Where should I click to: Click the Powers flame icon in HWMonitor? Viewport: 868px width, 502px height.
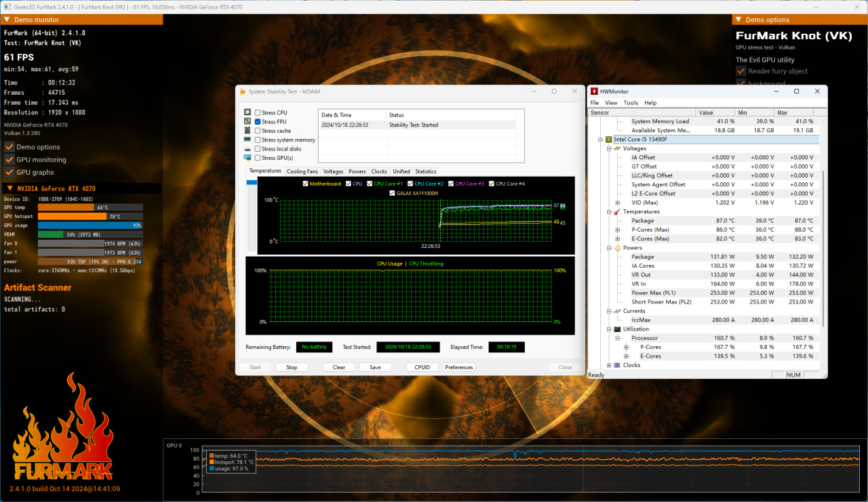point(617,248)
